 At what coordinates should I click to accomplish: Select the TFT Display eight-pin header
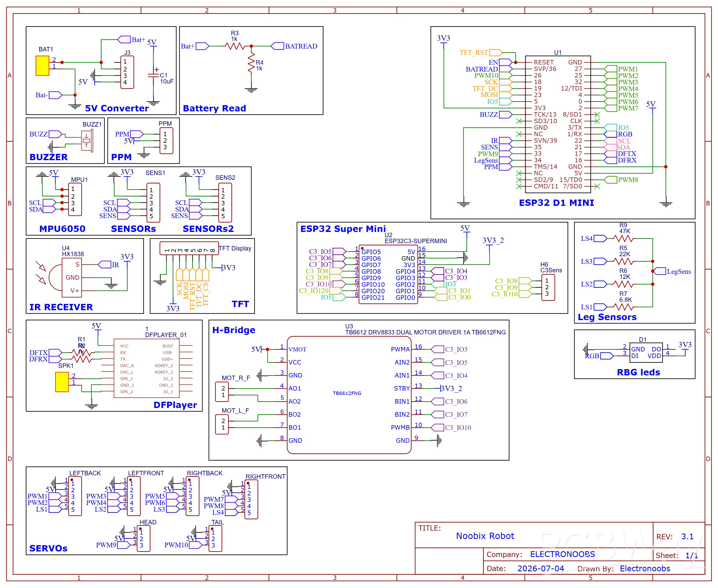pyautogui.click(x=189, y=248)
